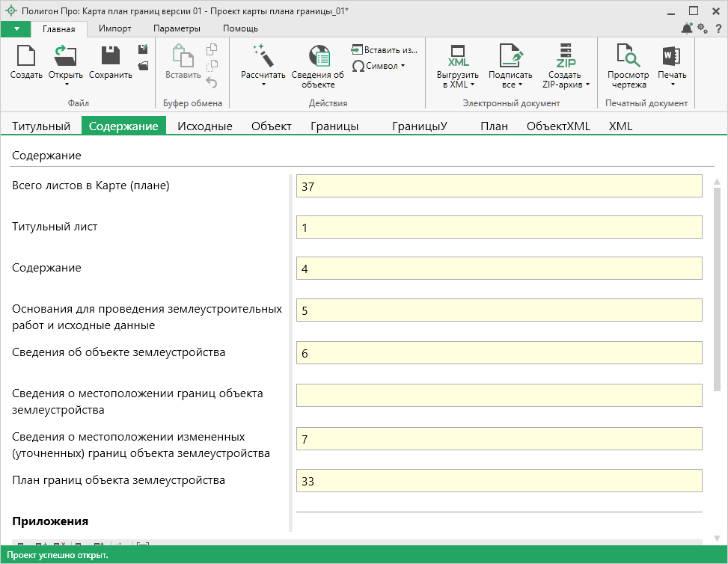Click the Сохранить floppy disk icon

[x=110, y=56]
